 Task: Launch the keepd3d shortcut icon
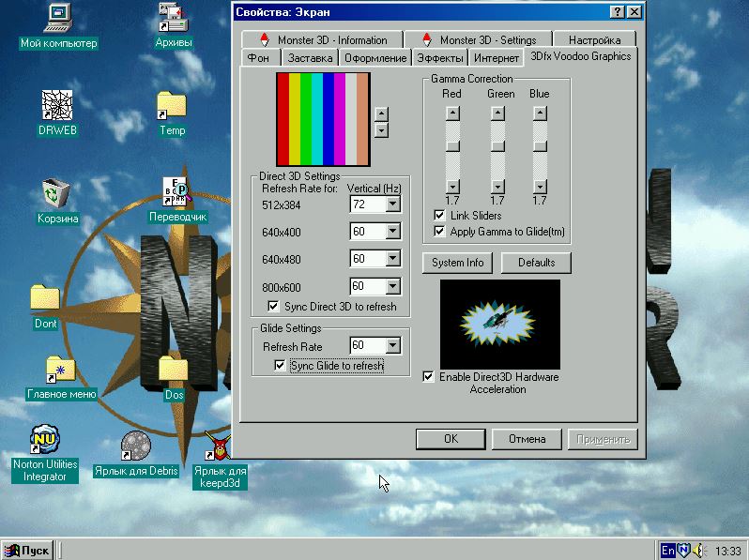click(220, 446)
